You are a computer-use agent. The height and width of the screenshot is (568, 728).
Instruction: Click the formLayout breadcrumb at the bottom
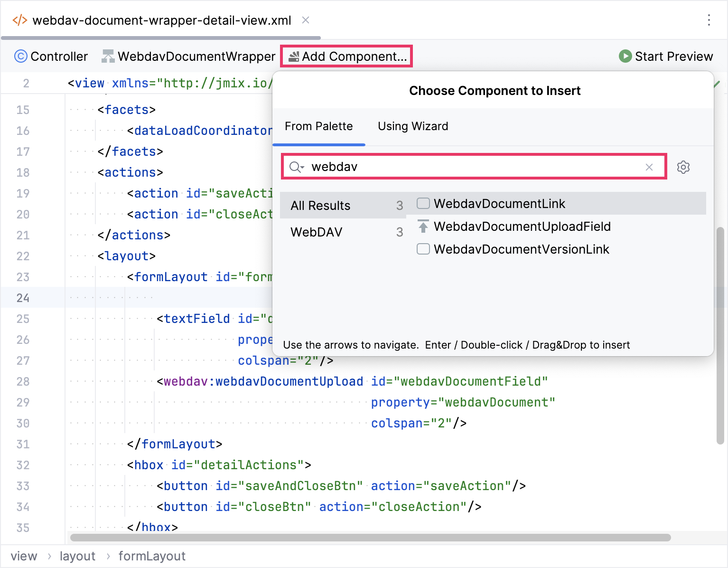152,556
